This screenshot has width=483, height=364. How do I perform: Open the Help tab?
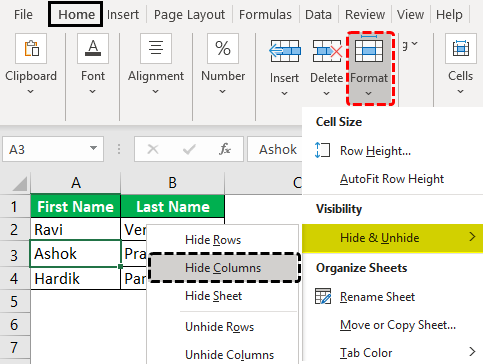(449, 15)
